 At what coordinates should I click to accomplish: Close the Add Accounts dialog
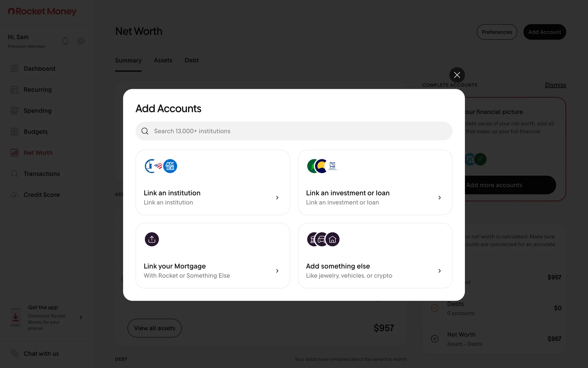[x=457, y=75]
